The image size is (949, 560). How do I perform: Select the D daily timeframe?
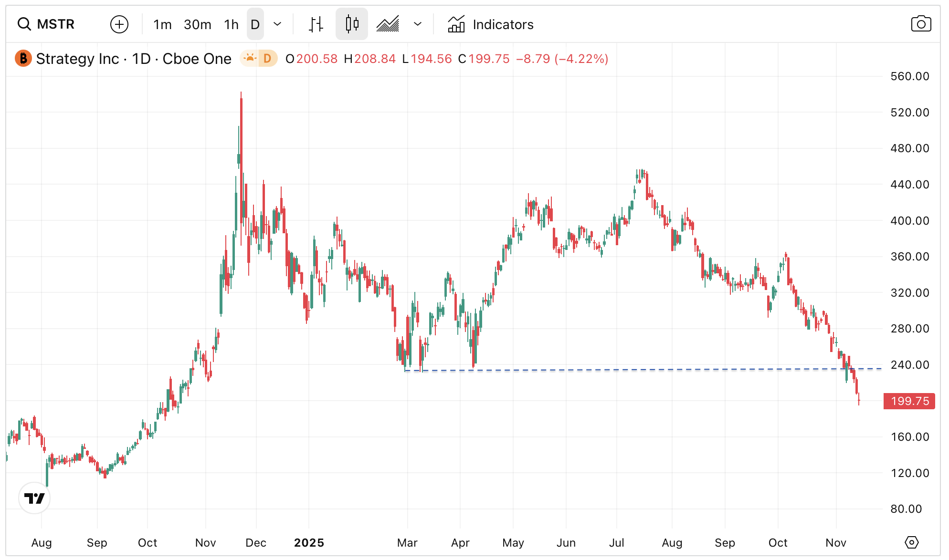click(255, 24)
